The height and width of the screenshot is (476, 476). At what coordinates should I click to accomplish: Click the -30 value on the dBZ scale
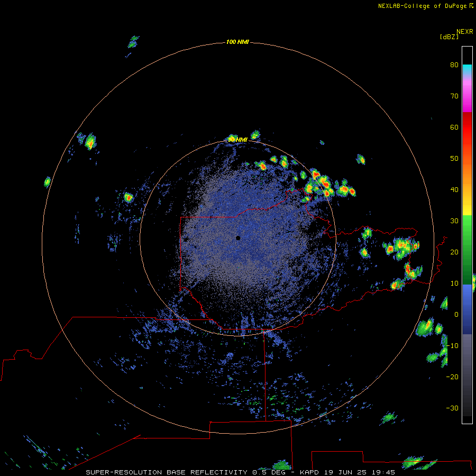[452, 408]
